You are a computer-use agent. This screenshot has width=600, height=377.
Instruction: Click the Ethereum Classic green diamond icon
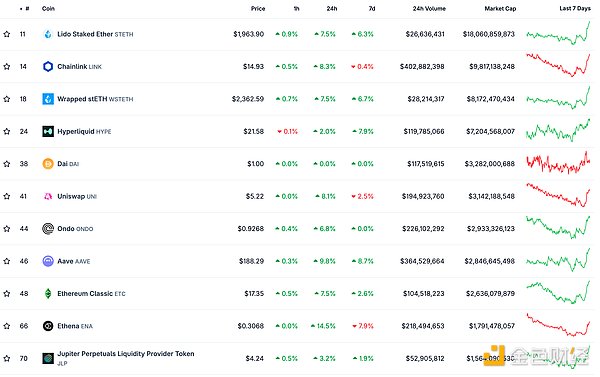pos(48,294)
